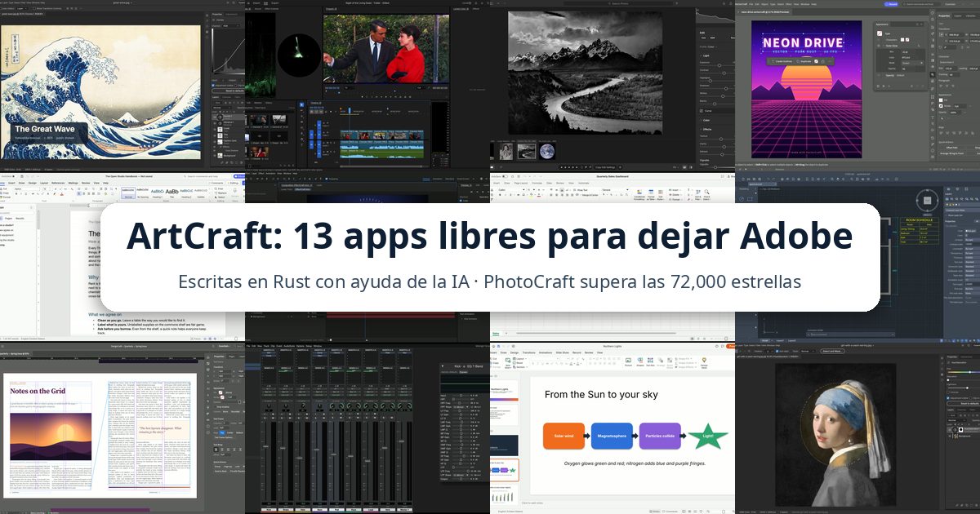Collapse the Light section in the photo catalog Edit panel

[706, 55]
